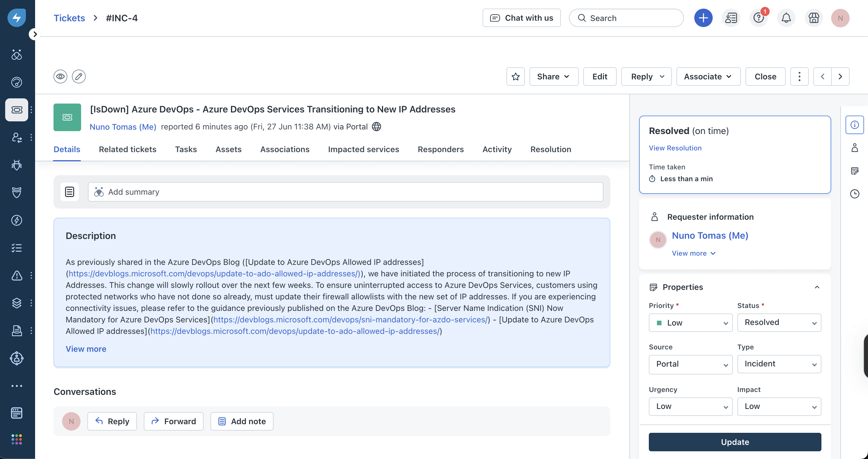This screenshot has height=459, width=868.
Task: Click the Search field
Action: [626, 18]
